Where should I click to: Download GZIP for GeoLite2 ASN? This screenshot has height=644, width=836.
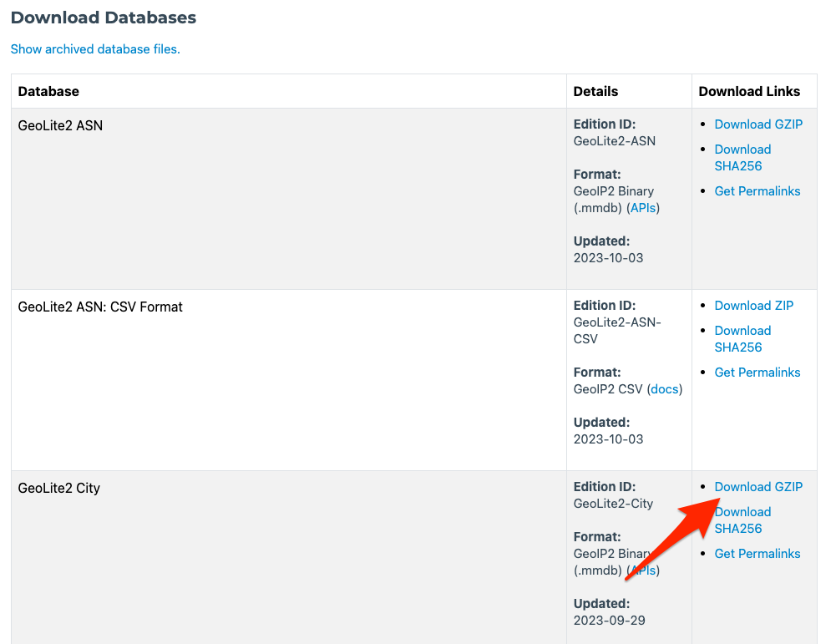[758, 124]
